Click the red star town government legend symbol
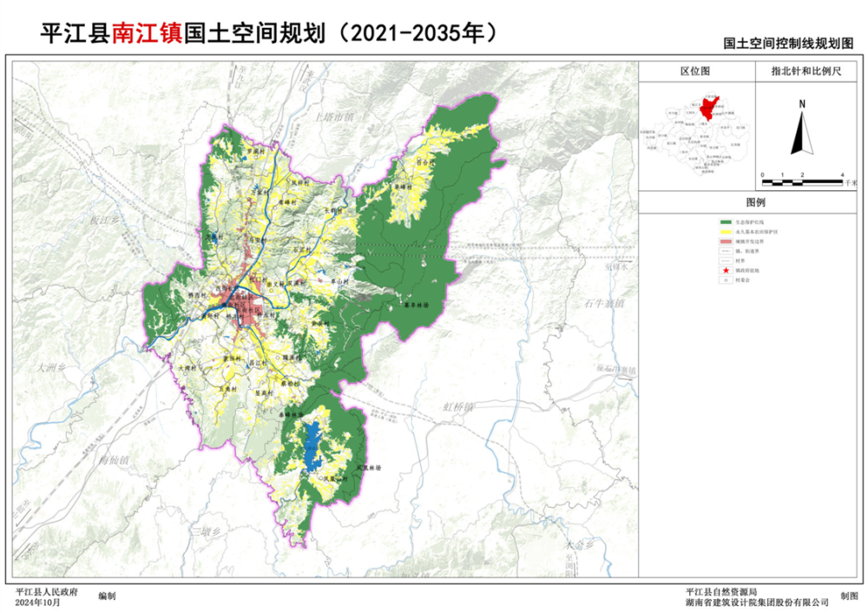 coord(726,272)
